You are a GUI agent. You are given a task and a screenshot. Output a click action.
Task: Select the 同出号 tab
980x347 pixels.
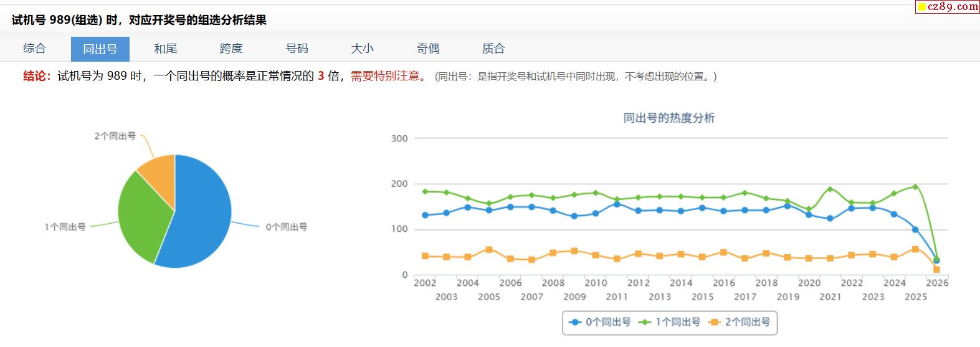click(100, 49)
